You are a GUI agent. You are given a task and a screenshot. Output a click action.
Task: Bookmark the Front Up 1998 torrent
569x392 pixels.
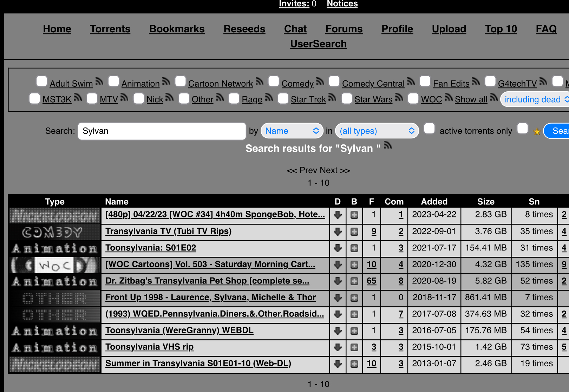click(x=354, y=298)
